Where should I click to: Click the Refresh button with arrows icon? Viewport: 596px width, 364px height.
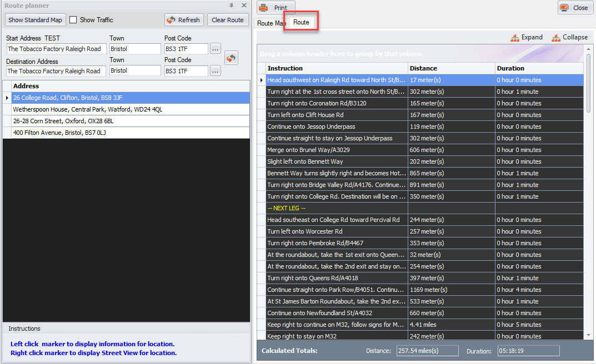click(184, 20)
